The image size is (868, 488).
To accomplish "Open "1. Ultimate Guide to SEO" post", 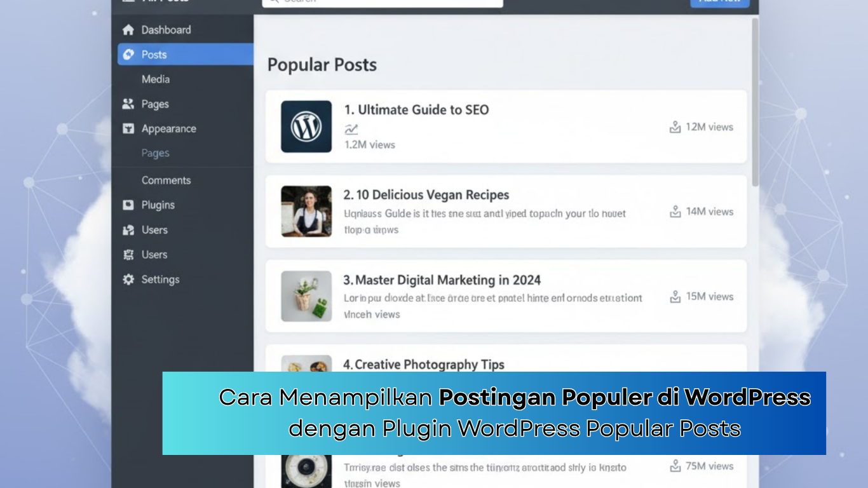I will tap(416, 110).
